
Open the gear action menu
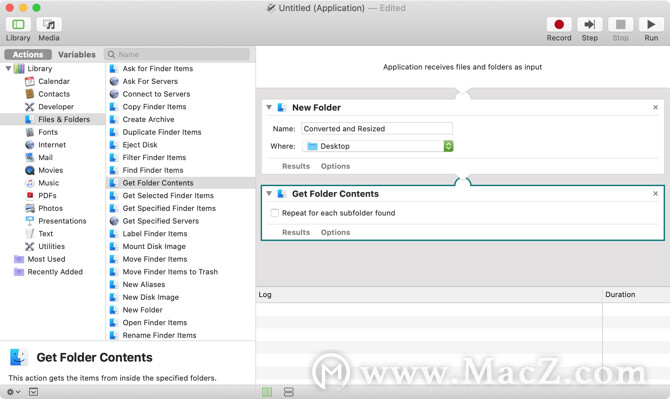(x=13, y=392)
